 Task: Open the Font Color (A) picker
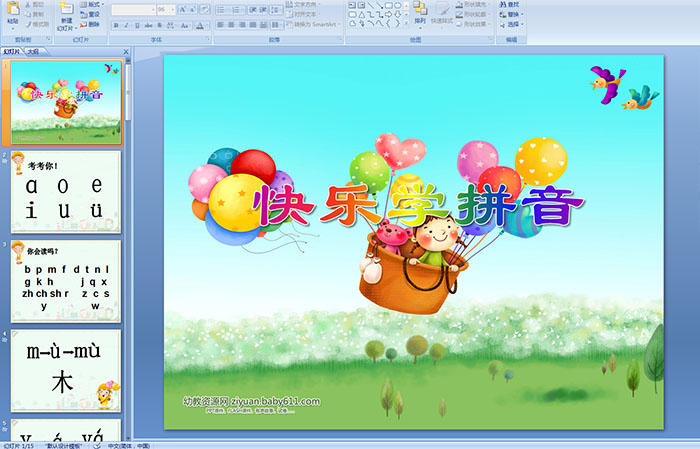[201, 25]
